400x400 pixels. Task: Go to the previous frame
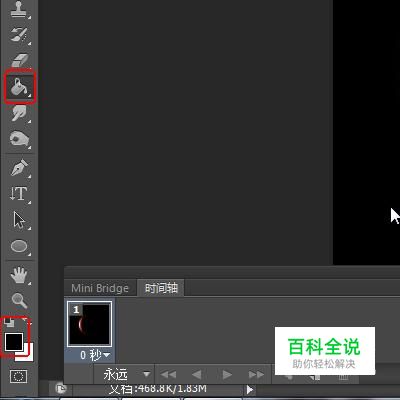pos(197,375)
